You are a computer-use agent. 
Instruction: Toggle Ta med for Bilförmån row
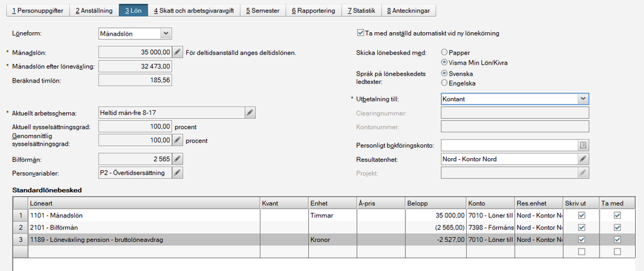click(618, 227)
